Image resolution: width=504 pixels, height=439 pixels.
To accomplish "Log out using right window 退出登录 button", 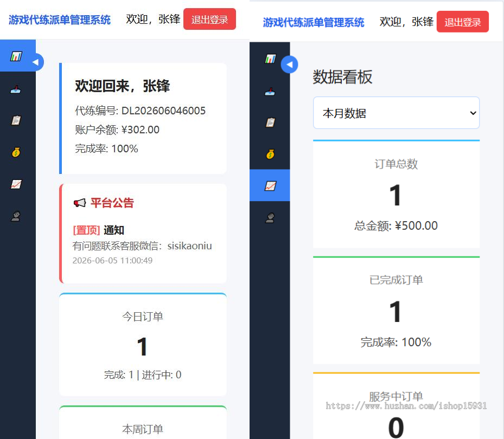I will click(x=463, y=22).
